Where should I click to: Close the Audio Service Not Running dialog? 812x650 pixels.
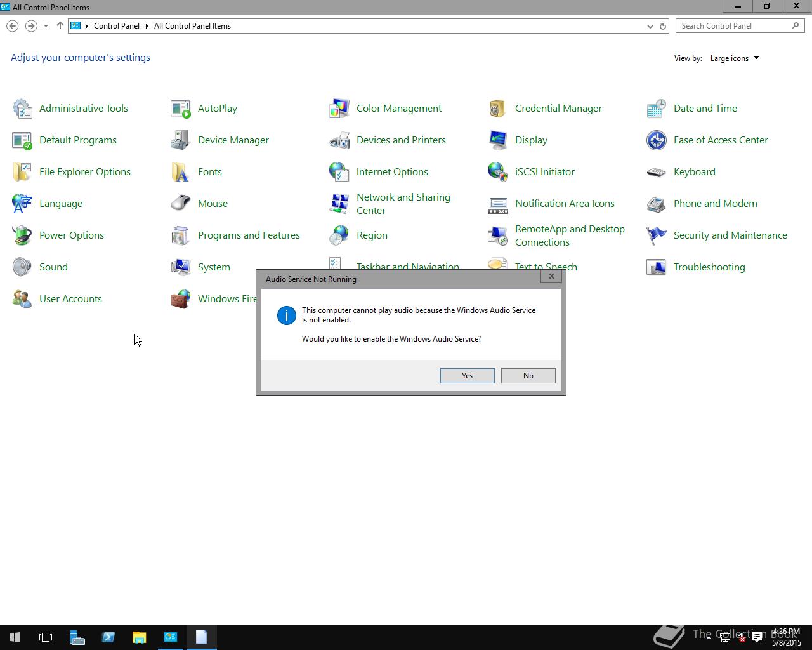(551, 276)
